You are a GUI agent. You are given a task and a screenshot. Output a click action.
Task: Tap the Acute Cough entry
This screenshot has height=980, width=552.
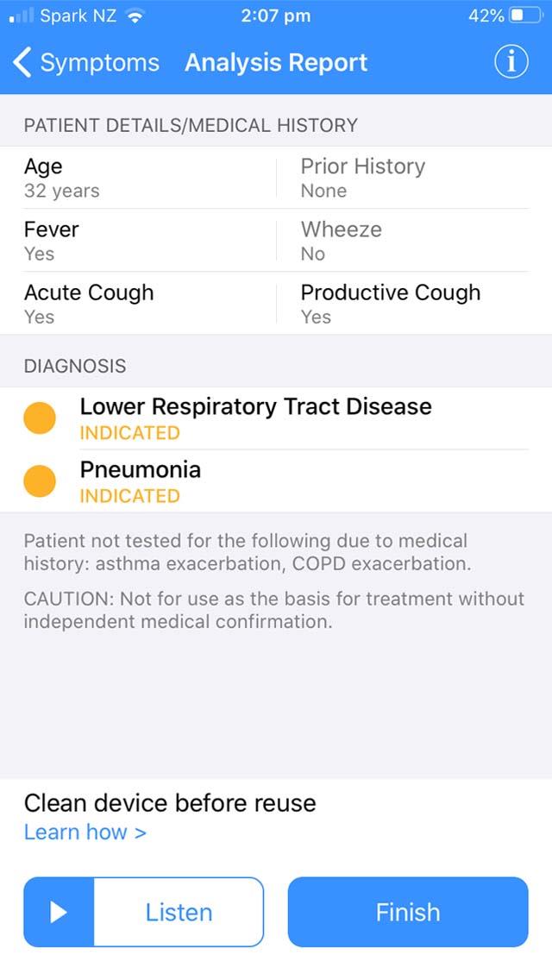pyautogui.click(x=89, y=304)
